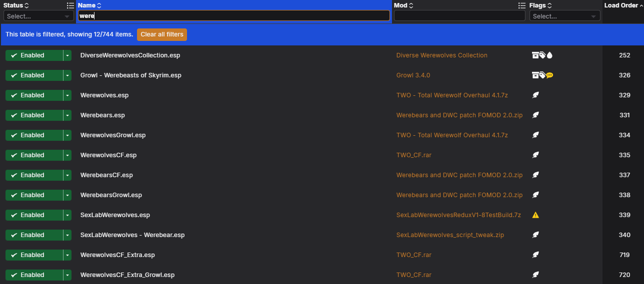Click droplet flag icon for DiverseWerewolvesCollection.esp
Viewport: 644px width, 284px height.
(x=549, y=55)
